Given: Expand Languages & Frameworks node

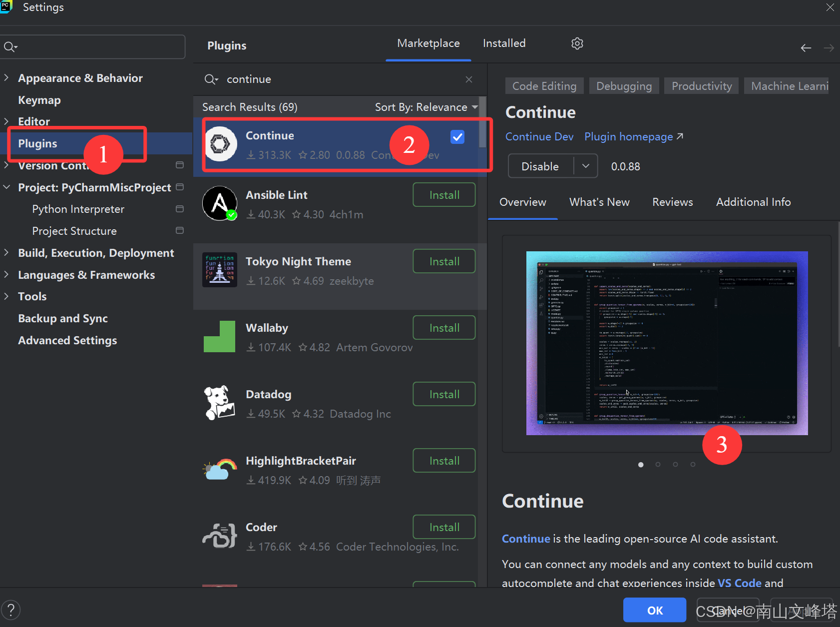Looking at the screenshot, I should click(6, 274).
